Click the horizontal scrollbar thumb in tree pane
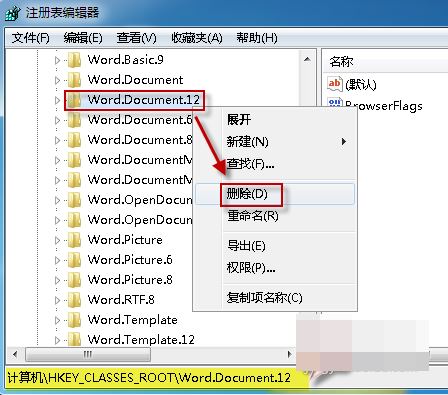448x395 pixels. click(x=88, y=354)
